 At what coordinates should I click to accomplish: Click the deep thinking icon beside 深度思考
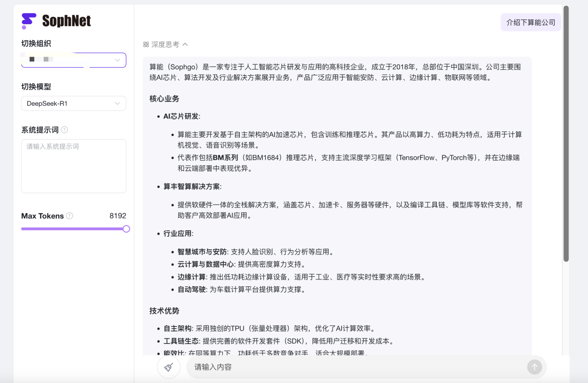coord(146,45)
